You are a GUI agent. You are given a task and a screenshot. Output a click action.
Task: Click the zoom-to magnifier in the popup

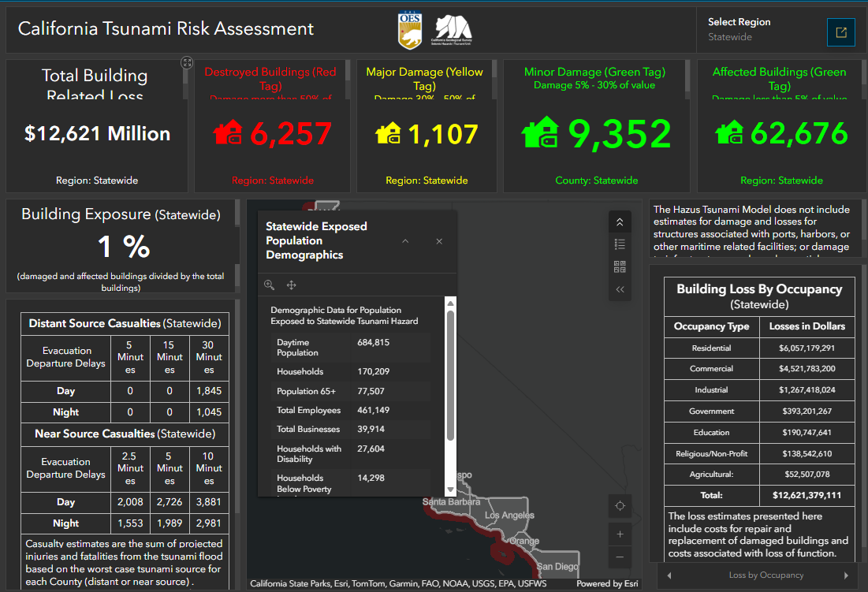click(270, 285)
